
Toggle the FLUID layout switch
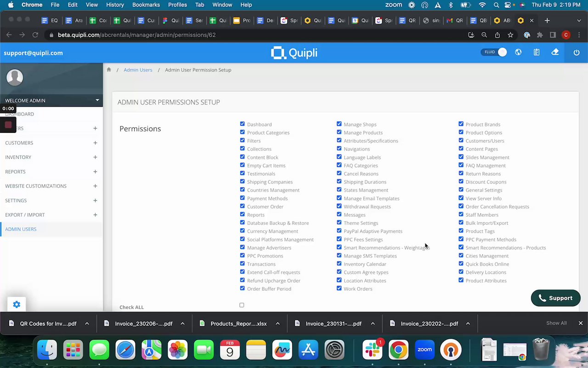point(495,52)
